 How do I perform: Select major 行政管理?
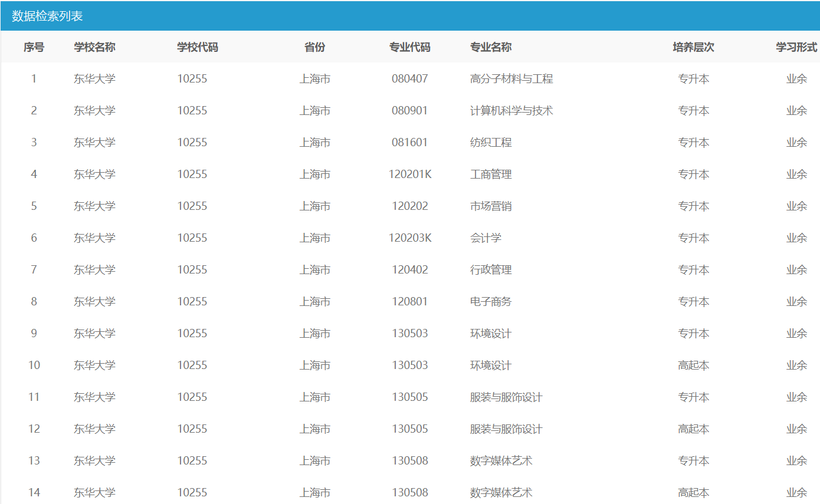(x=491, y=270)
